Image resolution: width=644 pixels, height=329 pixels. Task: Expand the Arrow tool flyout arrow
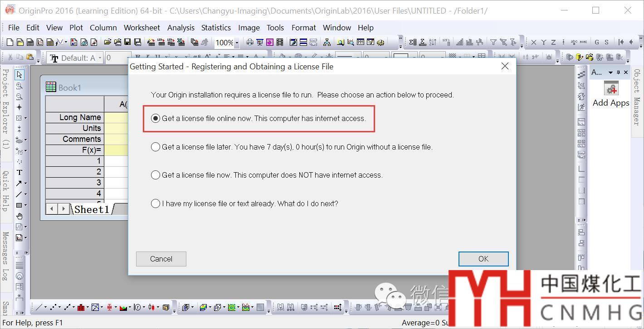click(x=25, y=184)
